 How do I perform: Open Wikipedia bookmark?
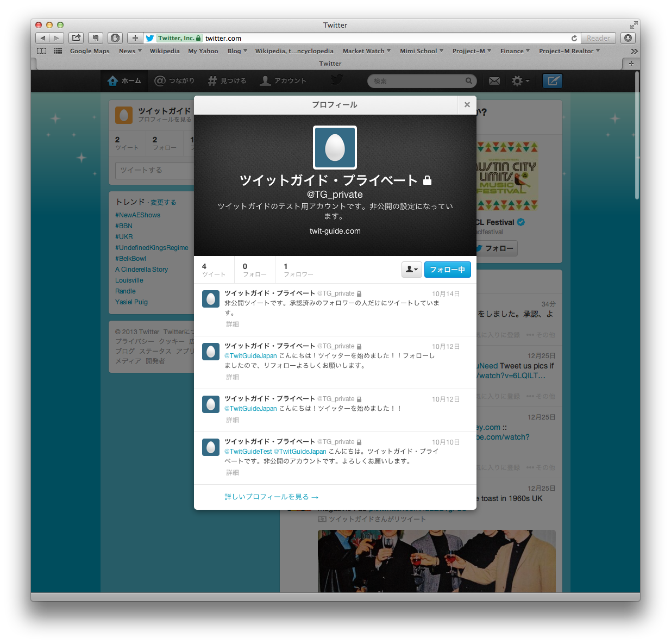[165, 51]
